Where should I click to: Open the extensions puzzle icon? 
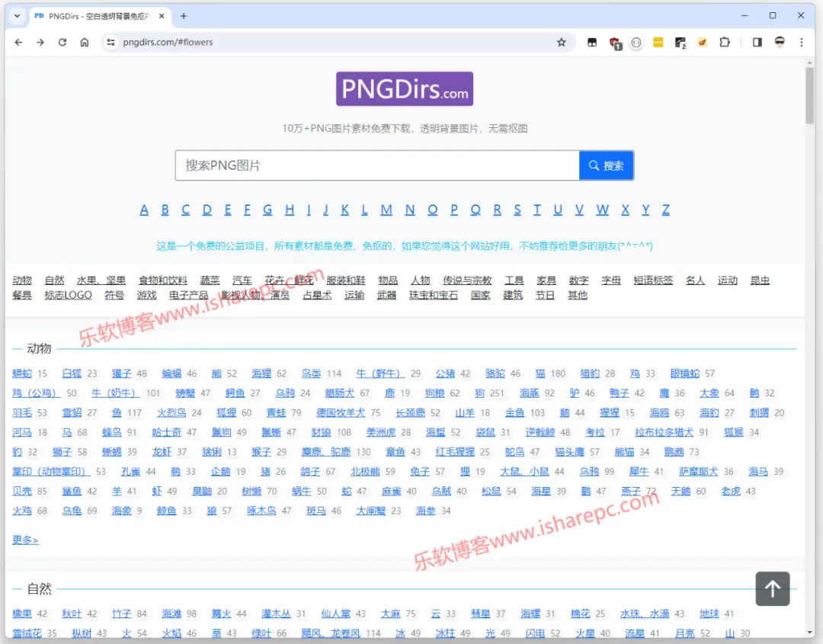pyautogui.click(x=725, y=42)
